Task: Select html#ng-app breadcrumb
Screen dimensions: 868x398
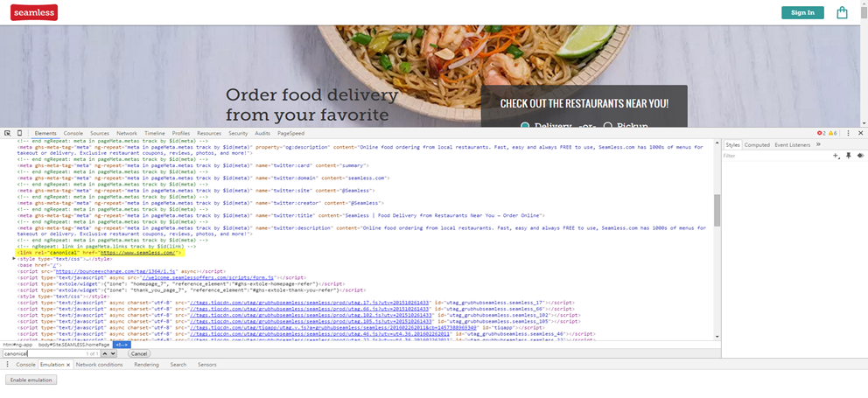Action: pos(17,345)
